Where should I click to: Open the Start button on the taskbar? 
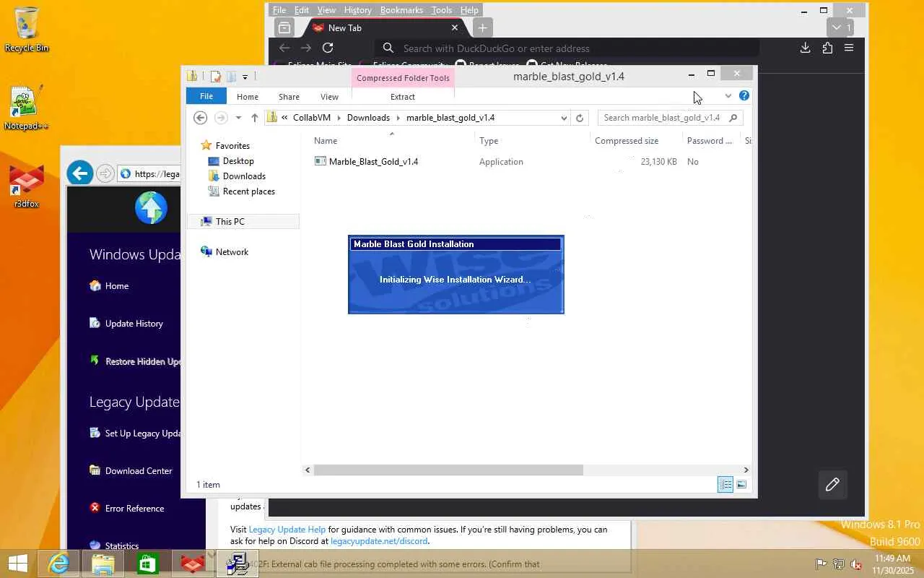[x=17, y=564]
